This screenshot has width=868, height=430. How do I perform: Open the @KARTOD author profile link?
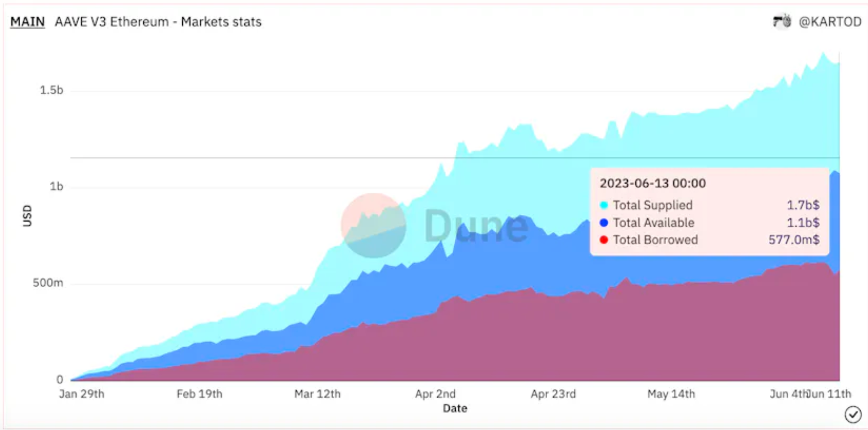pyautogui.click(x=830, y=22)
